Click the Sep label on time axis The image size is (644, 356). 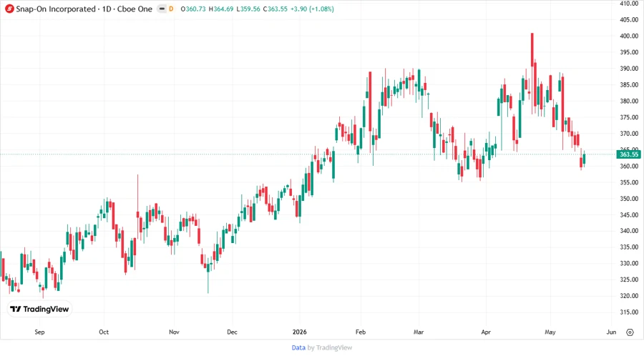click(39, 332)
